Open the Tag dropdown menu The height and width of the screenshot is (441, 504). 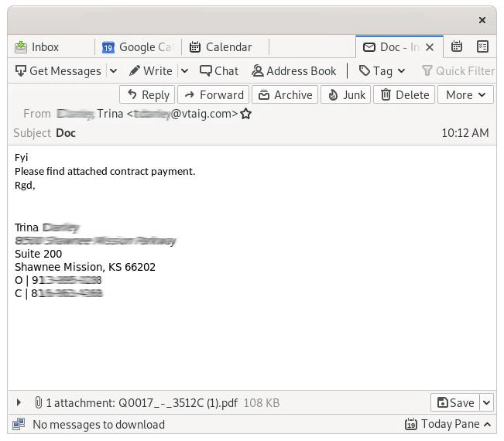(382, 70)
